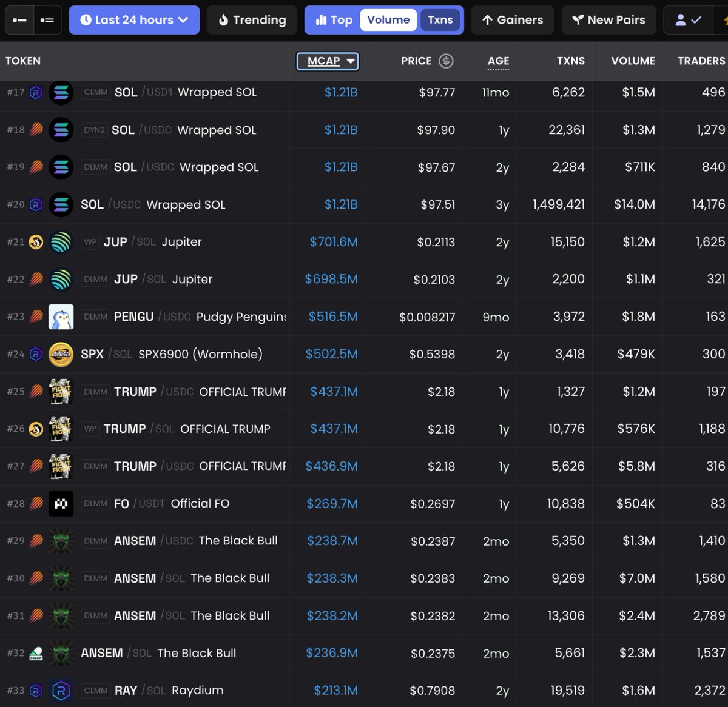
Task: Open the New Pairs filter
Action: tap(608, 20)
